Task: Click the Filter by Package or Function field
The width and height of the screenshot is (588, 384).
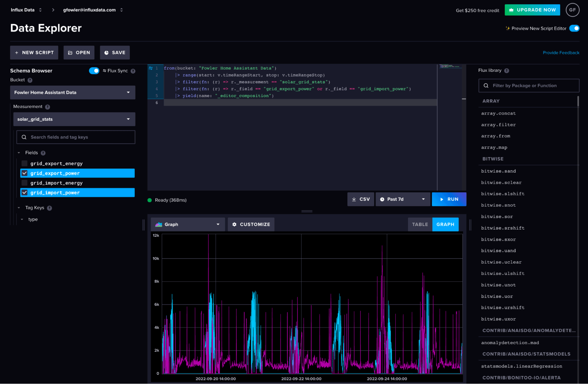Action: [x=529, y=86]
